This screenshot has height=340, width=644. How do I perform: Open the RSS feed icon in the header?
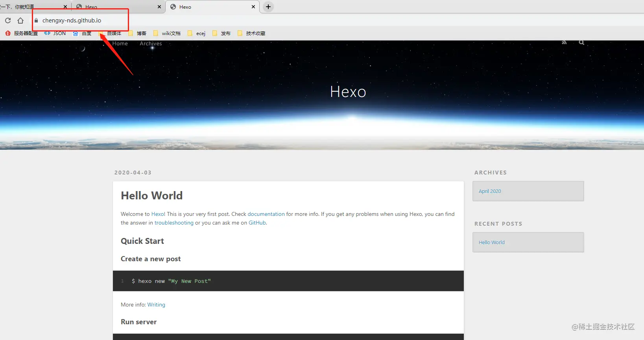(x=564, y=43)
